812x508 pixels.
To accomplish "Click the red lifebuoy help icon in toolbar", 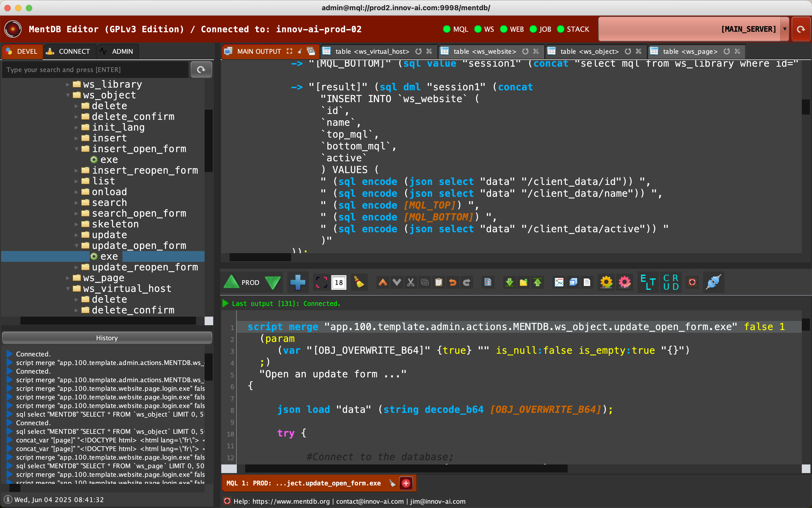I will pyautogui.click(x=692, y=282).
